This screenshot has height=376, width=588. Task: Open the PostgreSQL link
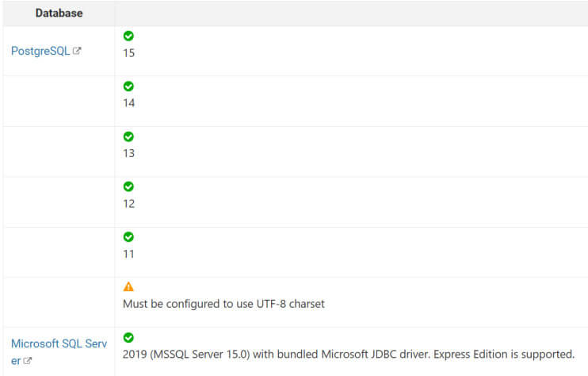pyautogui.click(x=40, y=51)
